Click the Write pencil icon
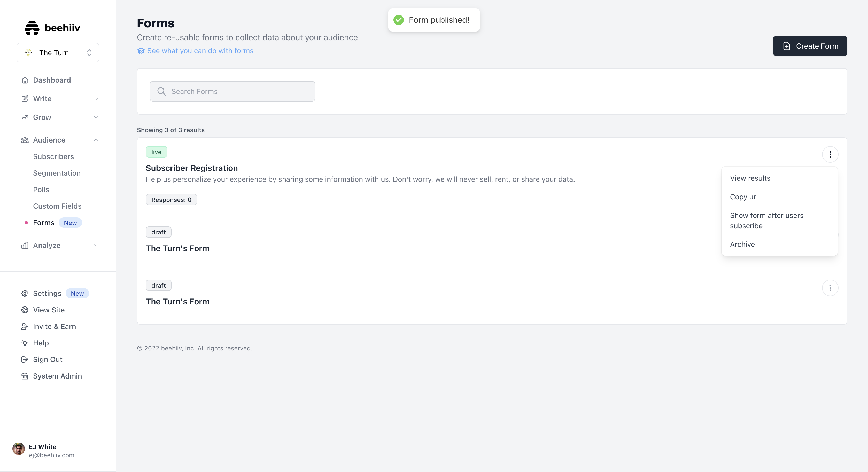The width and height of the screenshot is (868, 472). click(25, 99)
